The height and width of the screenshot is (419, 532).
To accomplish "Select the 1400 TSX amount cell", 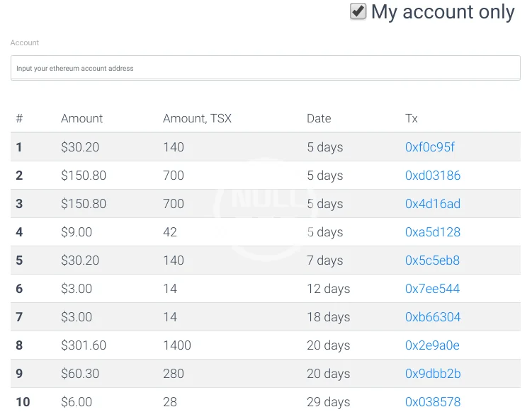I will (x=177, y=345).
